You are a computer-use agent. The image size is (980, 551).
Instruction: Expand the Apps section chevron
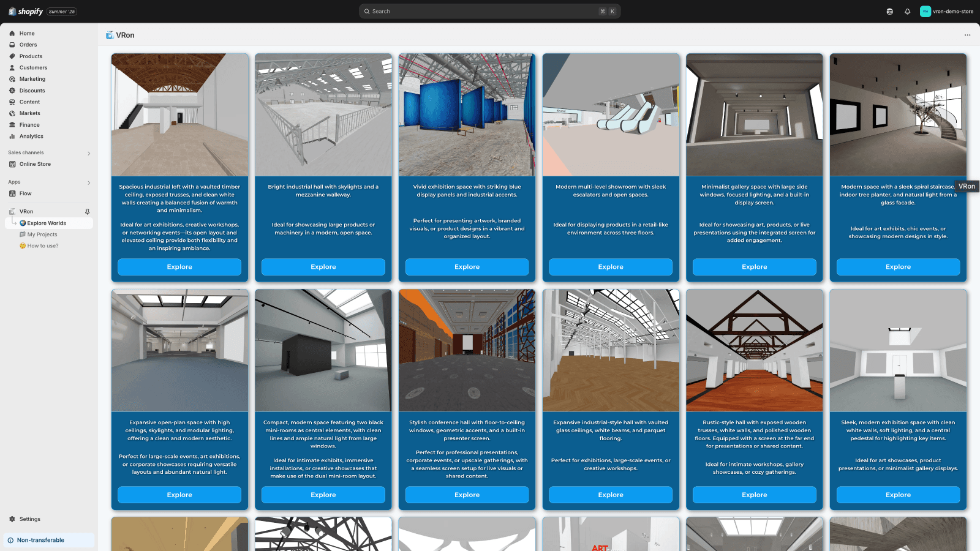click(x=89, y=182)
